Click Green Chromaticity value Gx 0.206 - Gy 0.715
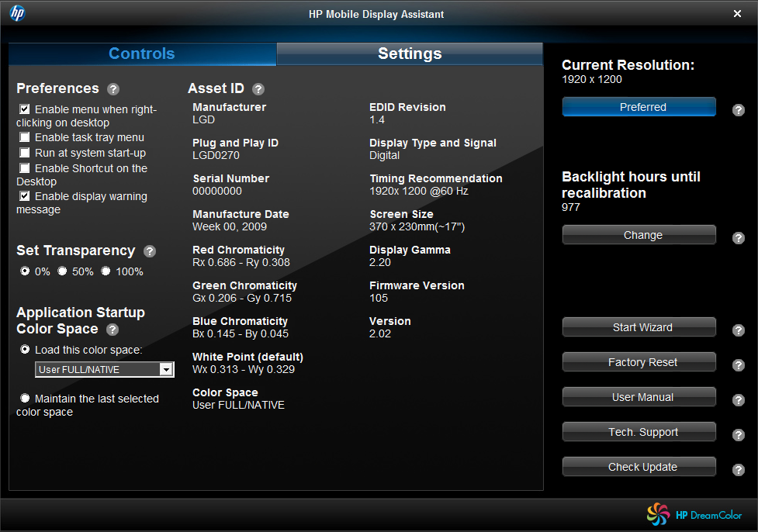 click(x=242, y=298)
